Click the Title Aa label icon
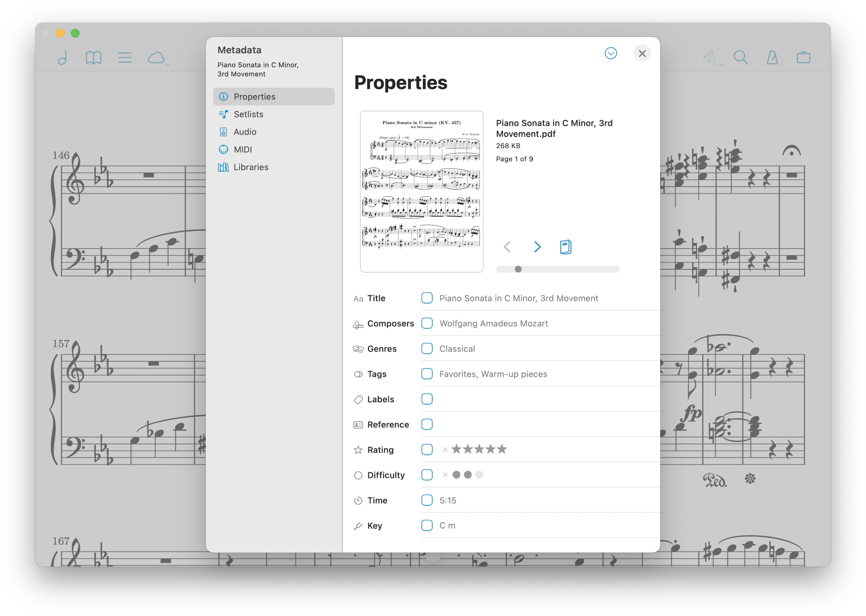 tap(358, 298)
